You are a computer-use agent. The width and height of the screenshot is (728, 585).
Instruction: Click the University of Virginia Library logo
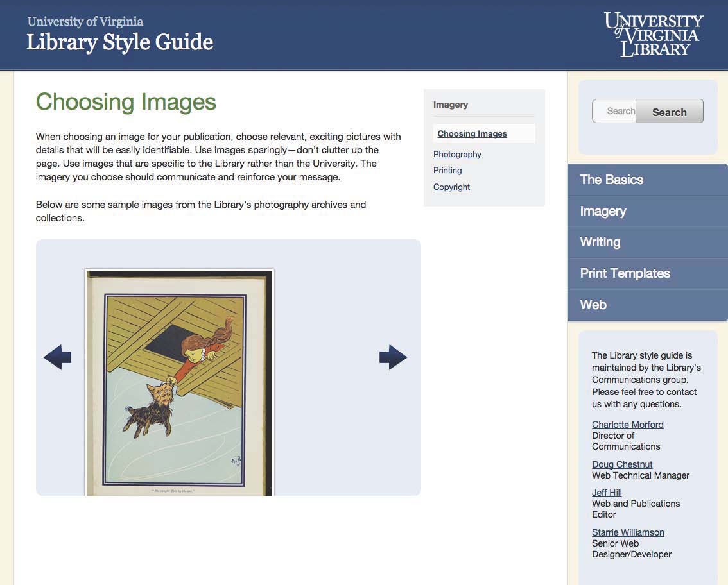654,34
